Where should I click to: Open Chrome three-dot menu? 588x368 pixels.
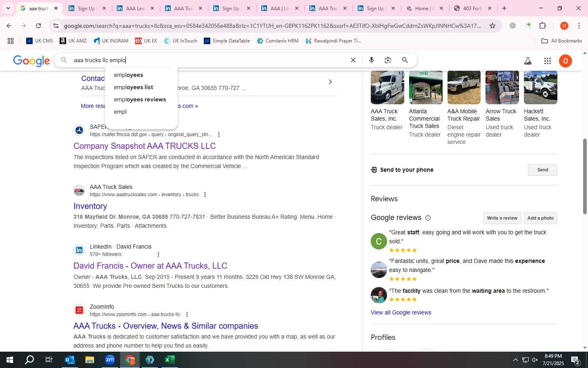(579, 26)
